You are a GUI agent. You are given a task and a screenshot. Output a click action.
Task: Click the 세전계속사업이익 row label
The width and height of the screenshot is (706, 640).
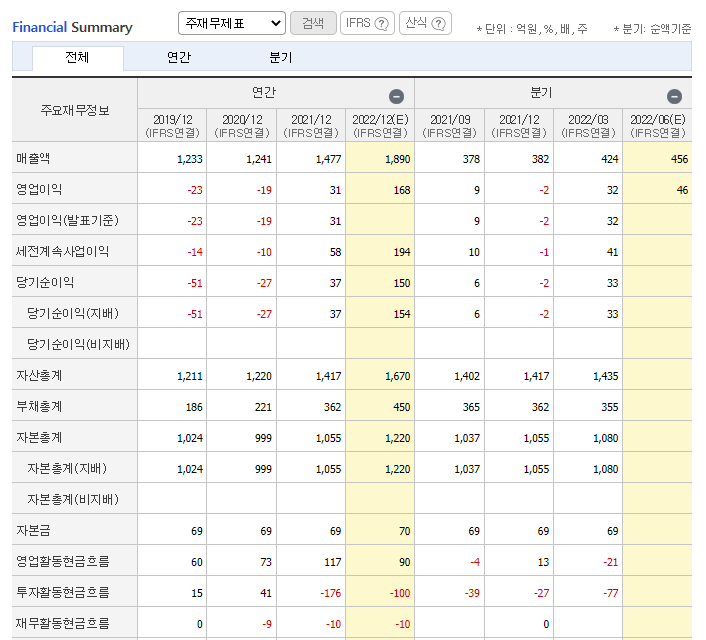[63, 251]
